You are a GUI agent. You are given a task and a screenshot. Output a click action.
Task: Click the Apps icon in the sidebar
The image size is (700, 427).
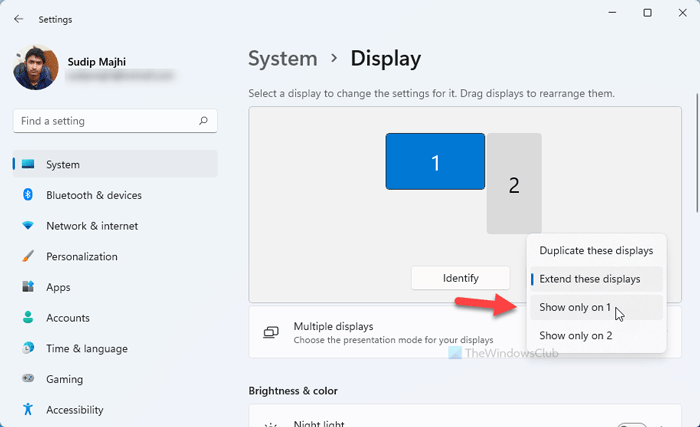click(x=28, y=287)
